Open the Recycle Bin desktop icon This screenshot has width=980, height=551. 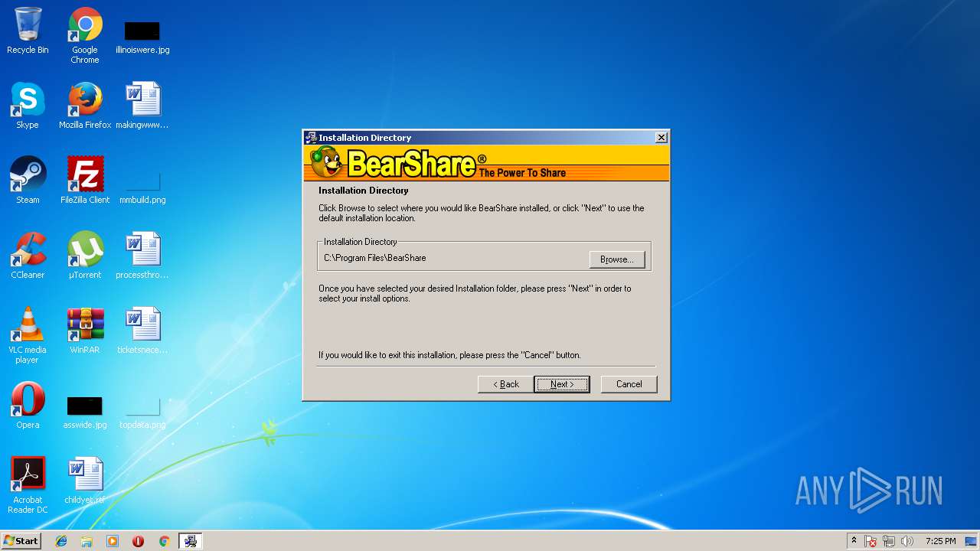pos(28,31)
